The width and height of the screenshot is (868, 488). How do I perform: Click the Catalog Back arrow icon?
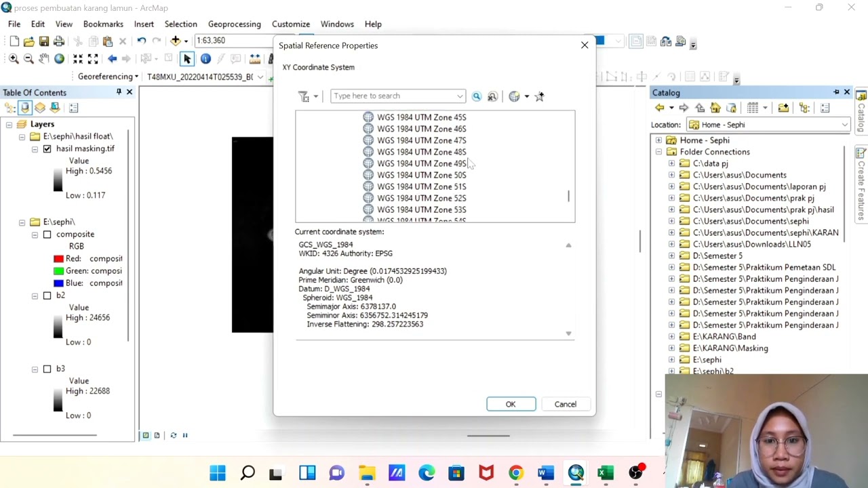click(x=659, y=108)
